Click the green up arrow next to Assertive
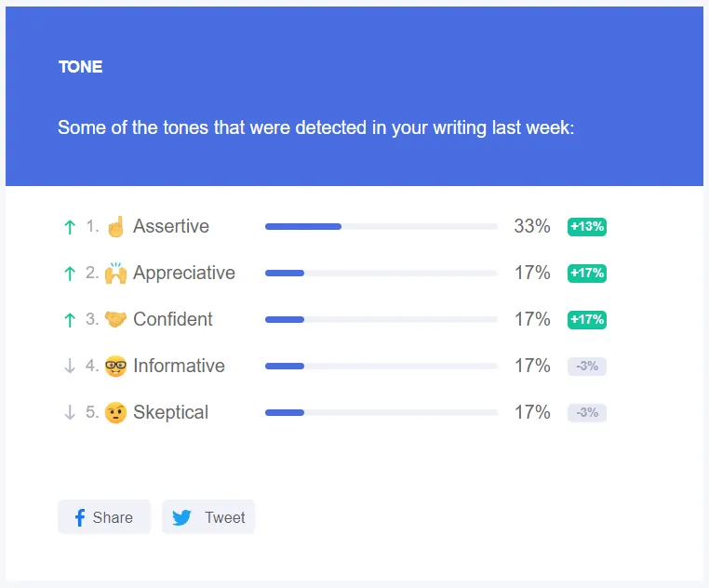The image size is (709, 588). pos(70,227)
